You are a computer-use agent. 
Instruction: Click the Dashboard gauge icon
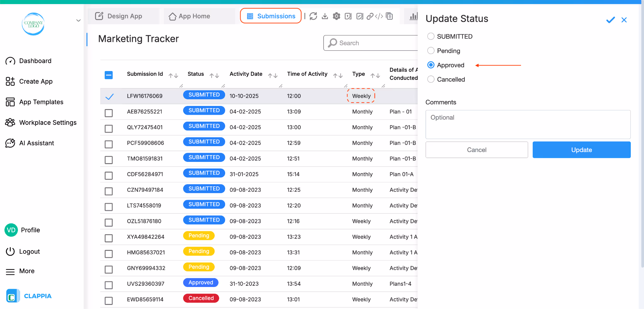pyautogui.click(x=10, y=61)
